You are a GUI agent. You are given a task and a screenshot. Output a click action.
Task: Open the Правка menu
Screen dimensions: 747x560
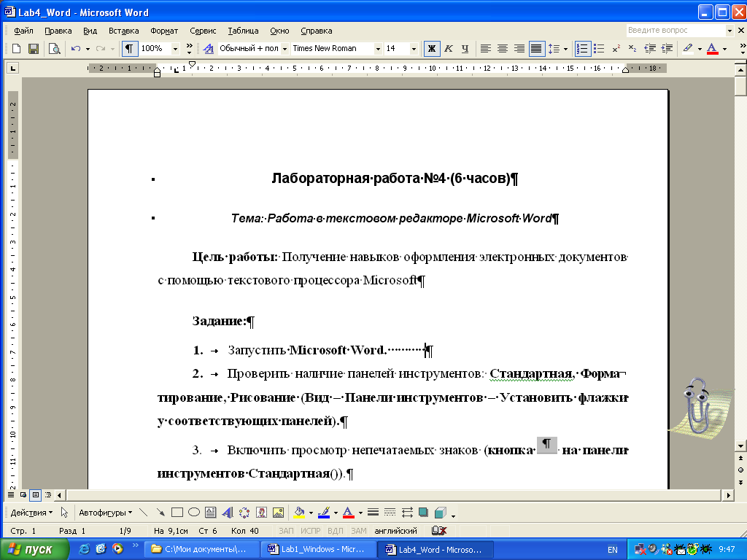58,31
